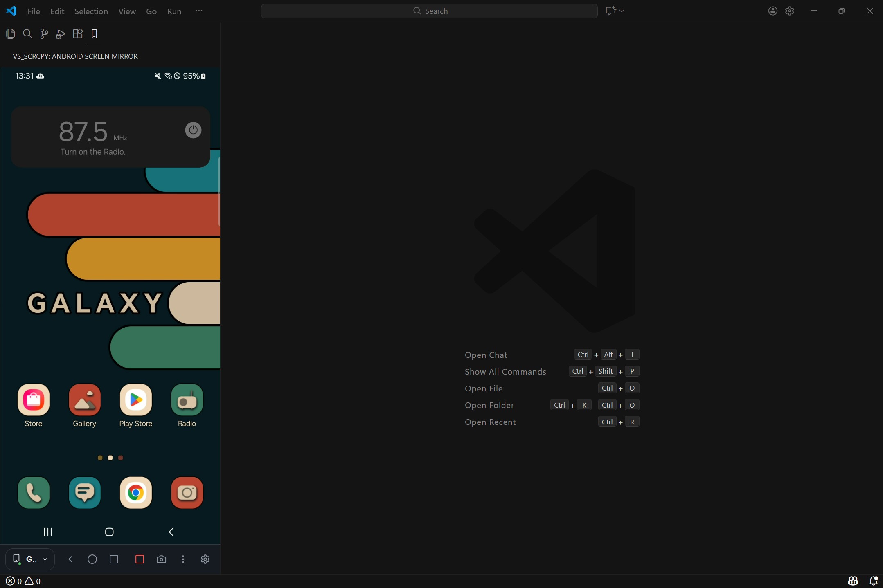Expand the device selector dropdown

[x=45, y=559]
